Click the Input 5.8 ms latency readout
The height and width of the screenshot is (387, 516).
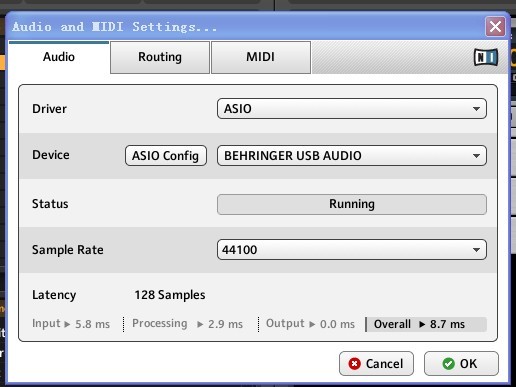(x=71, y=324)
